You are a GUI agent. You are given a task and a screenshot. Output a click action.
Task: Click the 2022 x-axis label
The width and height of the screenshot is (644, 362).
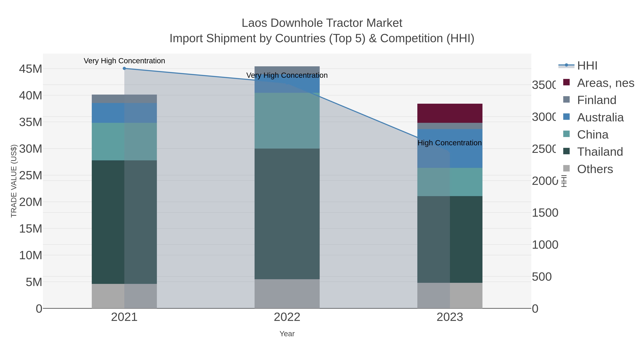point(287,317)
